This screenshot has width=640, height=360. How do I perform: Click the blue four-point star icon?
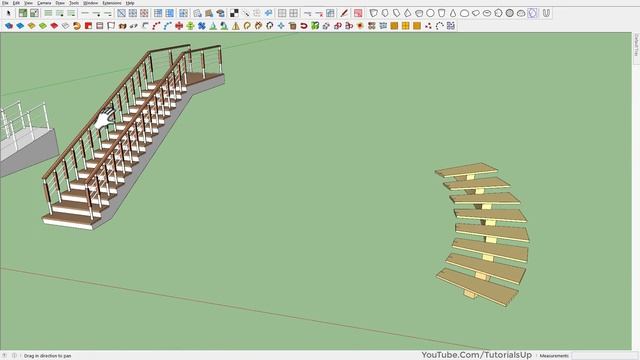tap(281, 26)
